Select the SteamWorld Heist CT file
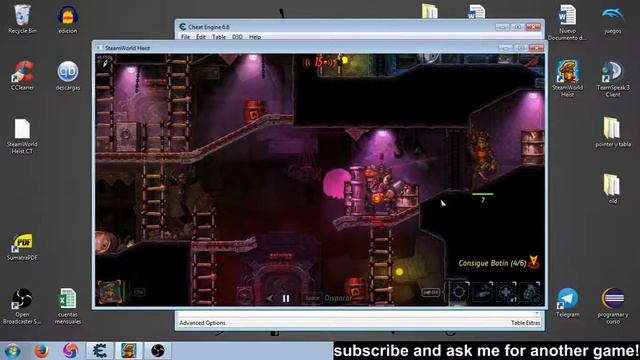The width and height of the screenshot is (640, 360). (22, 136)
